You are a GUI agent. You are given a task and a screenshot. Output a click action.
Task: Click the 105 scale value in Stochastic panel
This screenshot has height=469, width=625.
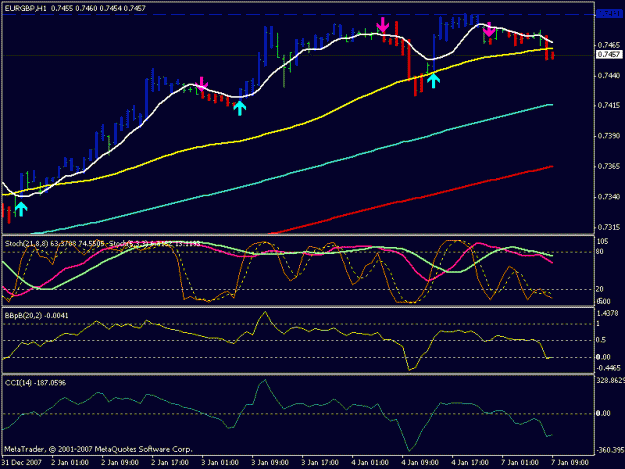pyautogui.click(x=602, y=241)
